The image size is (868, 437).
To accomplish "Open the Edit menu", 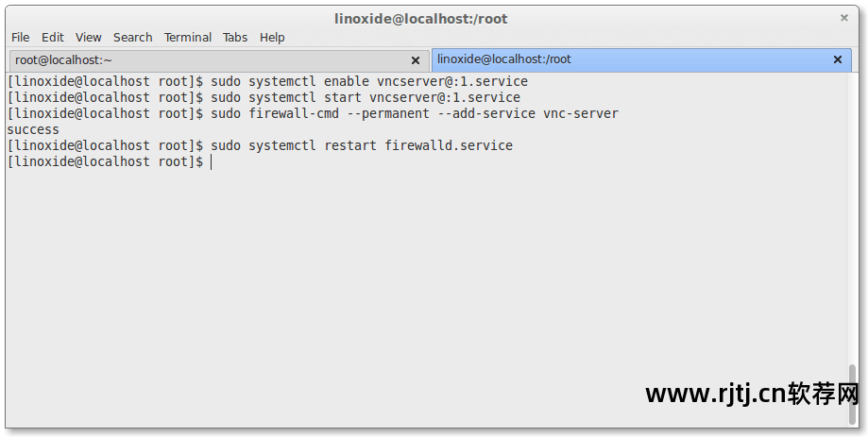I will pyautogui.click(x=53, y=37).
